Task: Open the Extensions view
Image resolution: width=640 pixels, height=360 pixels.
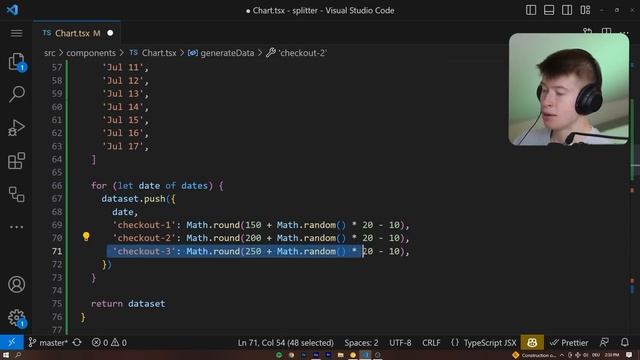Action: click(16, 161)
